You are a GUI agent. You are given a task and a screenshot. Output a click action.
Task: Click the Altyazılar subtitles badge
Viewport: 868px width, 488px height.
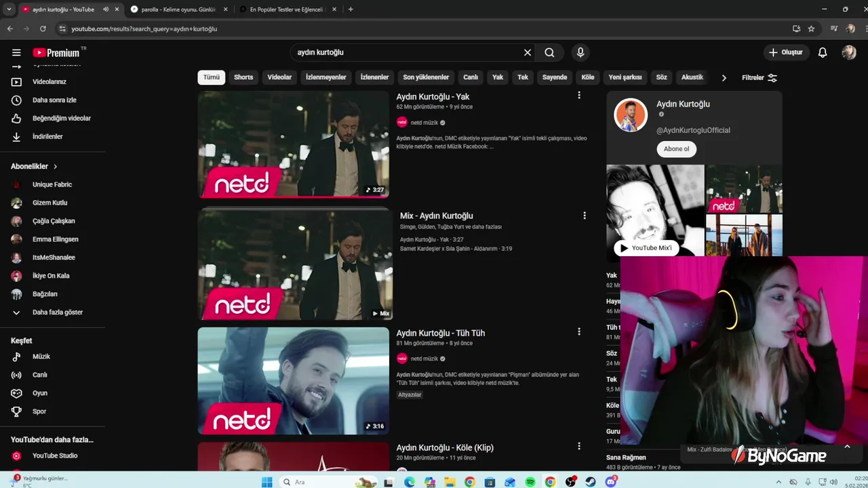pos(410,394)
